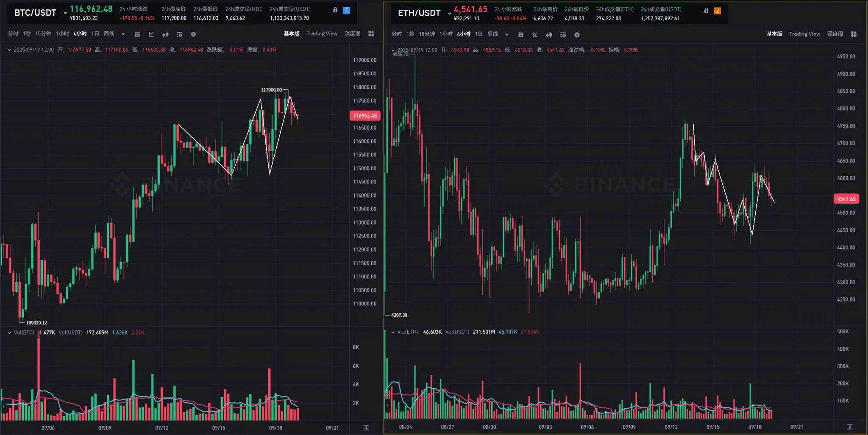The image size is (868, 435).
Task: Switch BTC chart to Trading View tab
Action: tap(322, 34)
